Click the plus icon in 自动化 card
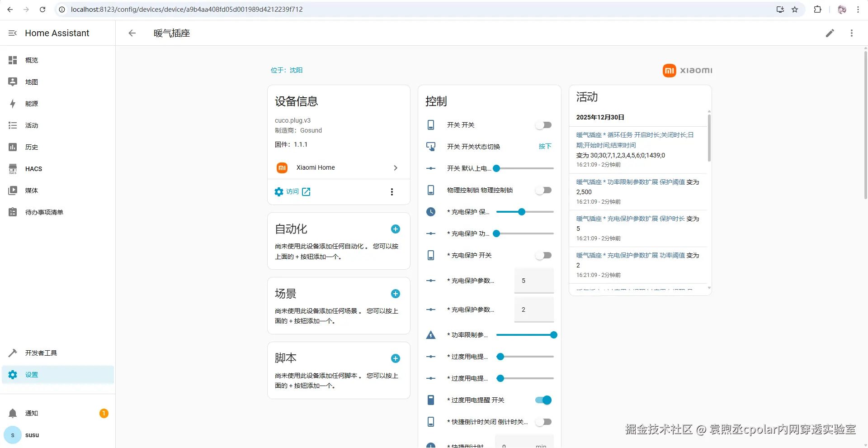 396,229
